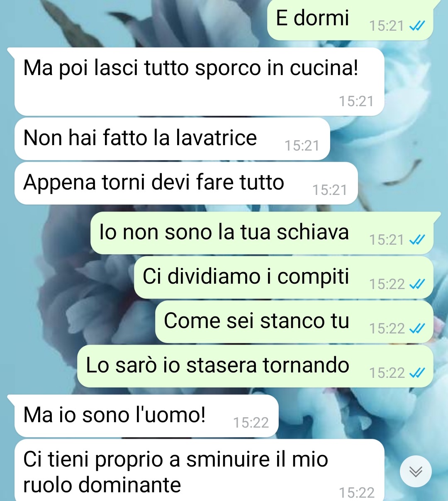Select sent message 'Come sei stanco tu'

coord(294,322)
